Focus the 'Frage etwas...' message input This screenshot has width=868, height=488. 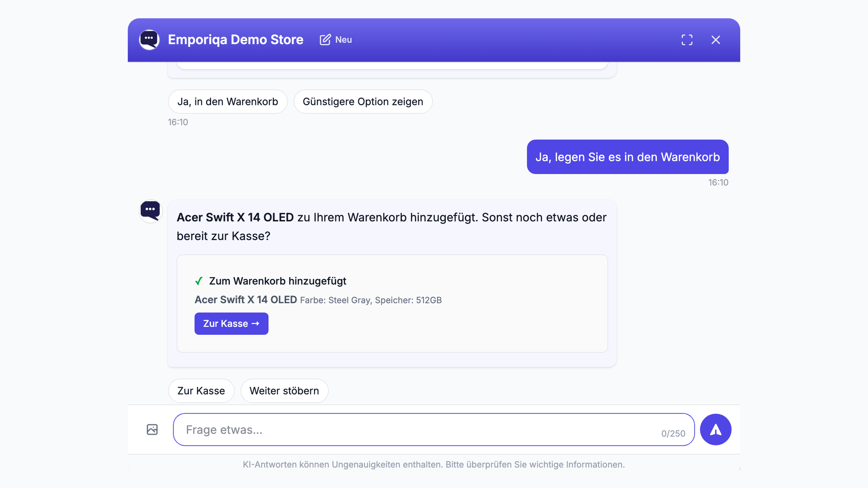tap(434, 430)
